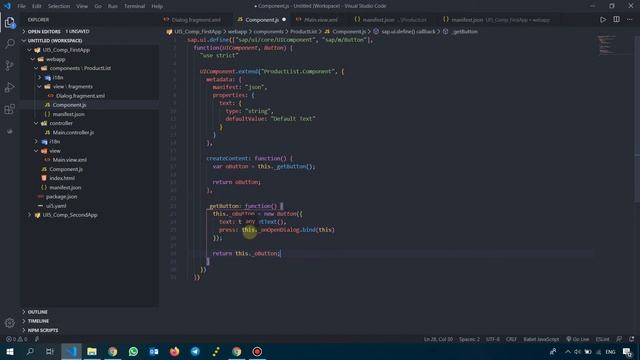Screen dimensions: 640x360
Task: Expand the Outline panel
Action: pos(38,312)
